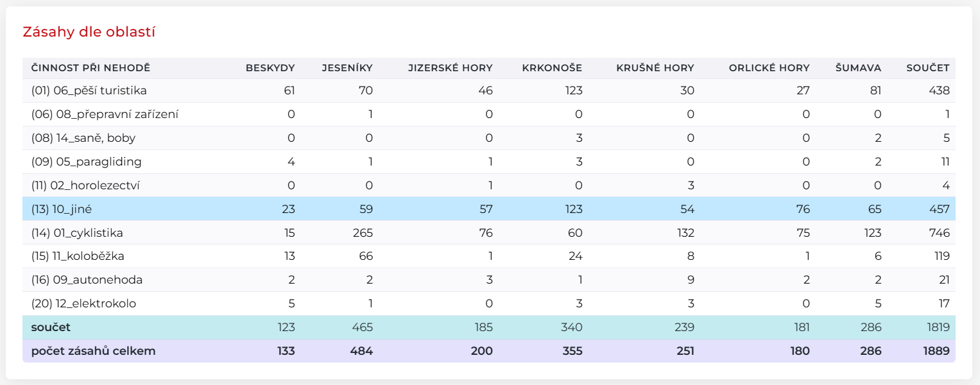Click the paragliding row label
This screenshot has height=385, width=980.
pos(86,162)
